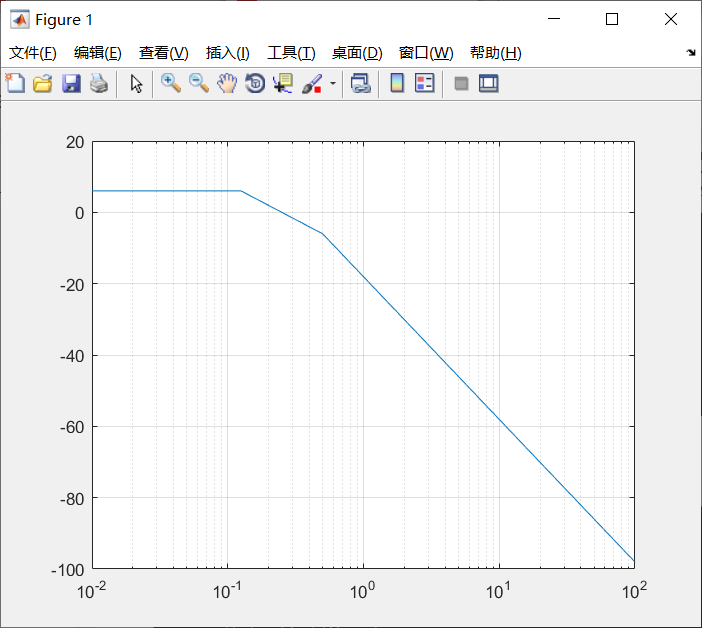Close the Figure 1 window
This screenshot has width=702, height=628.
coord(671,19)
